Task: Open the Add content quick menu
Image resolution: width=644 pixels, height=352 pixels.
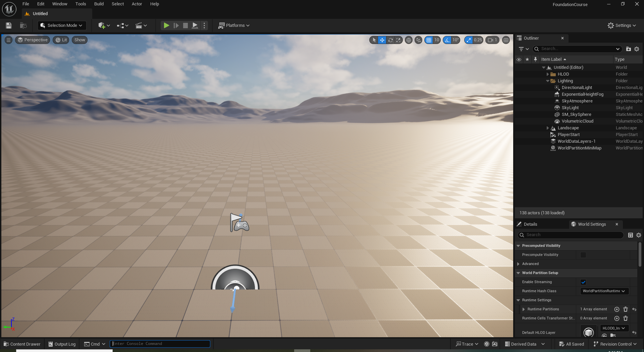Action: (104, 26)
